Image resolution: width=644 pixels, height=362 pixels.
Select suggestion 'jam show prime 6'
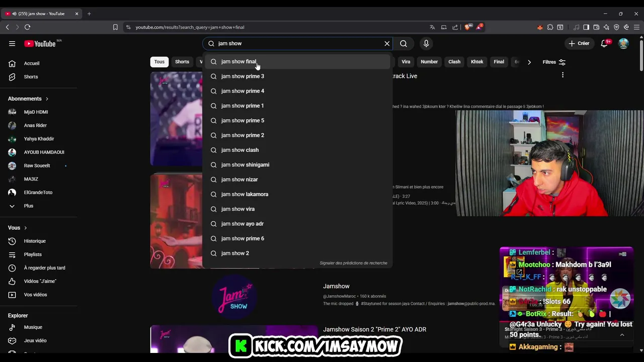point(297,238)
